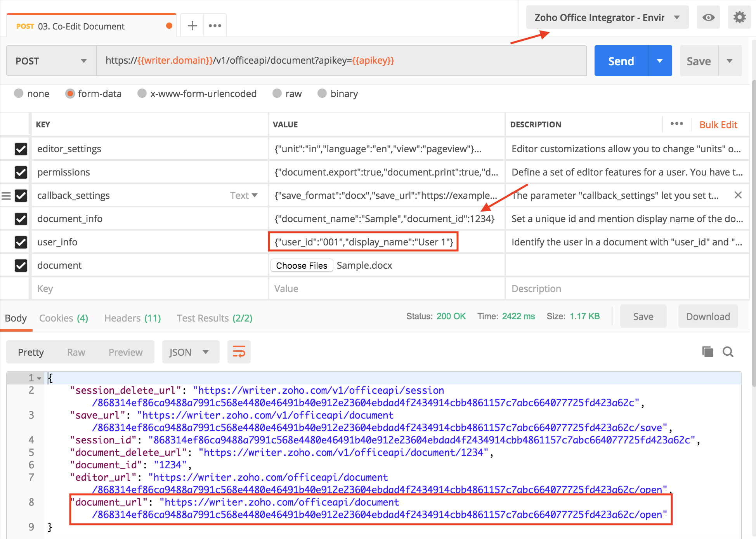Viewport: 756px width, 539px height.
Task: Click the tab options three-dot icon
Action: click(215, 26)
